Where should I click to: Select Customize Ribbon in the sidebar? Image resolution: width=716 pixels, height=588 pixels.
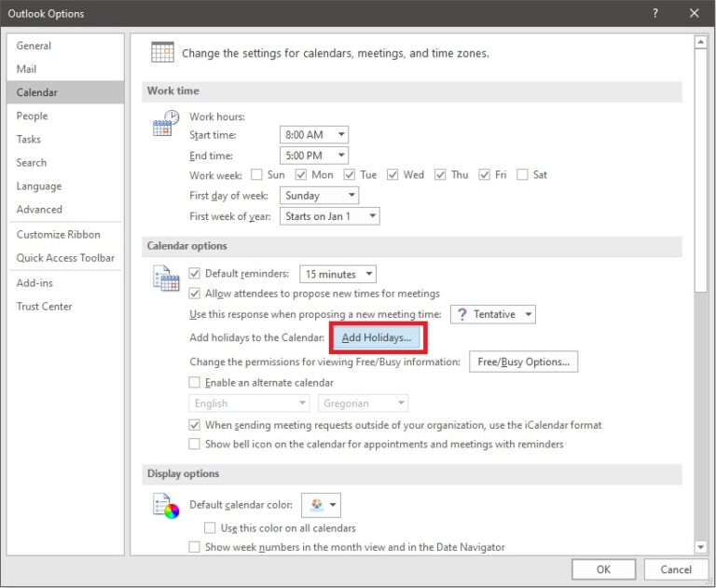pyautogui.click(x=58, y=235)
